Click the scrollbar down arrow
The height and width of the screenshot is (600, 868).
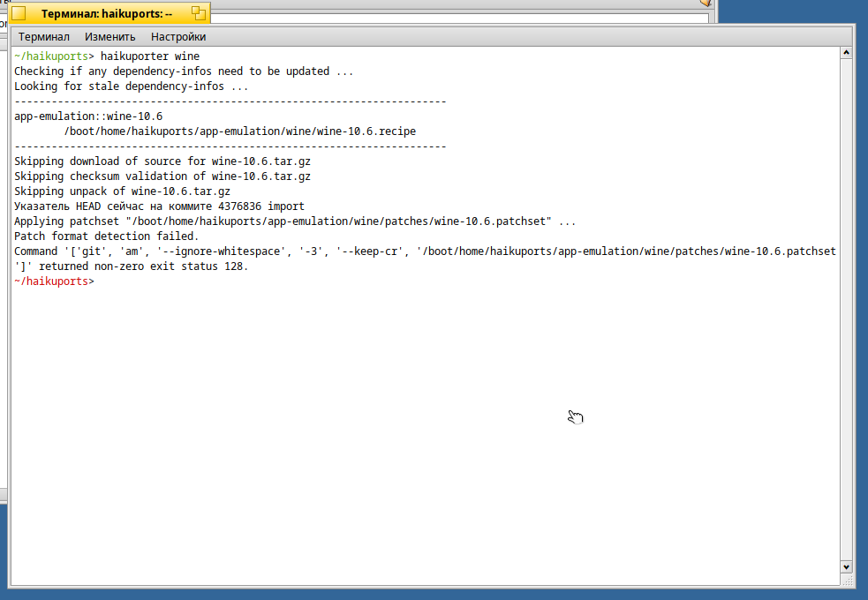tap(846, 566)
